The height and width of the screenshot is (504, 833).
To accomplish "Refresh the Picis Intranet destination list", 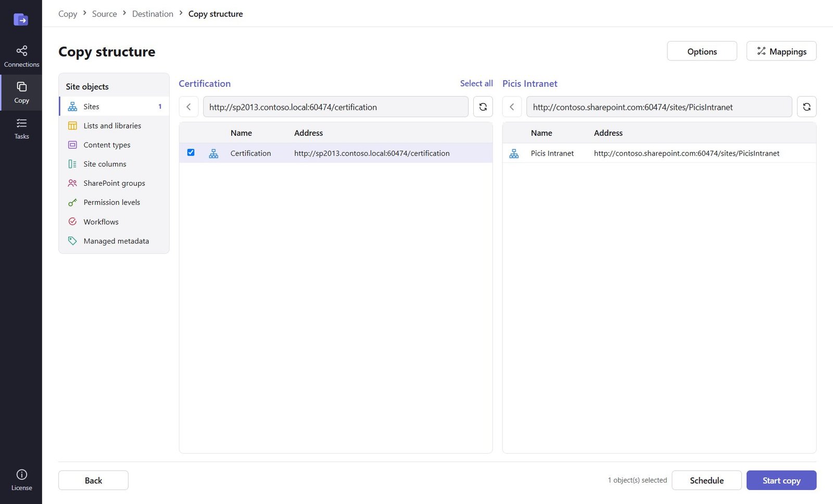I will coord(806,107).
